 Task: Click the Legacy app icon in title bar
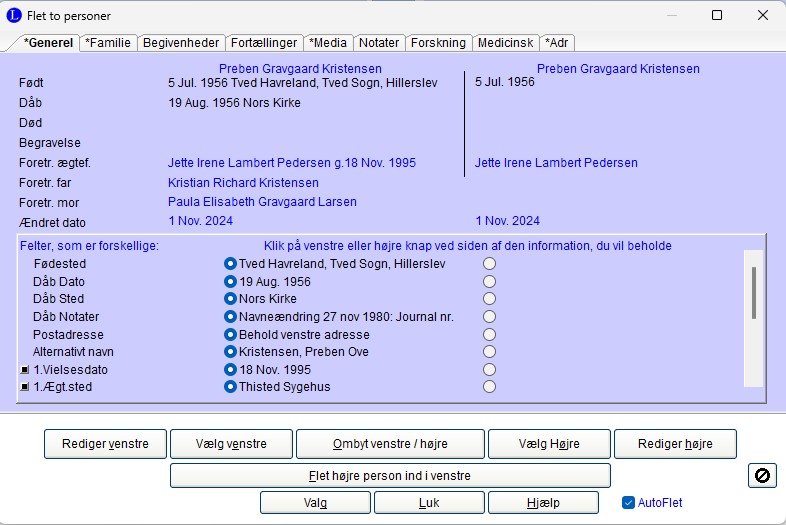click(13, 15)
